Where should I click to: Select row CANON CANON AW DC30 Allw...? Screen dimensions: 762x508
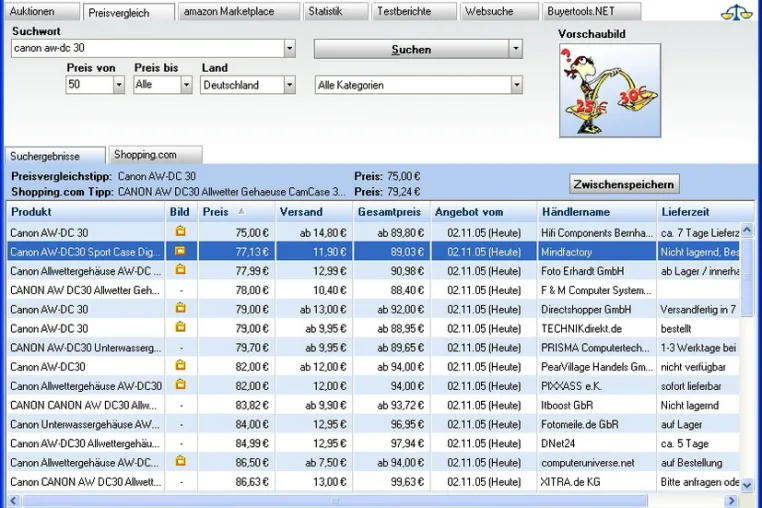point(373,405)
